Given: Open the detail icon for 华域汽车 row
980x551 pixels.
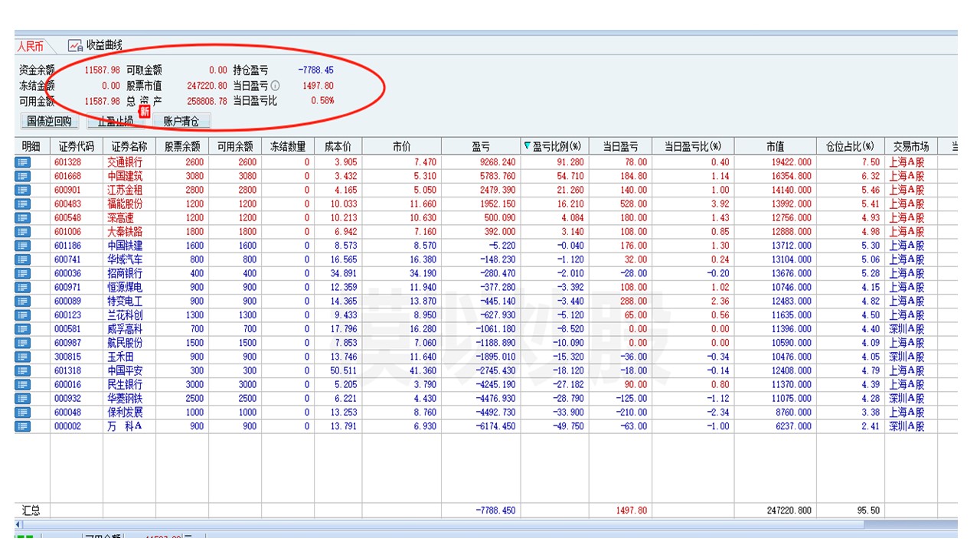Looking at the screenshot, I should tap(22, 259).
